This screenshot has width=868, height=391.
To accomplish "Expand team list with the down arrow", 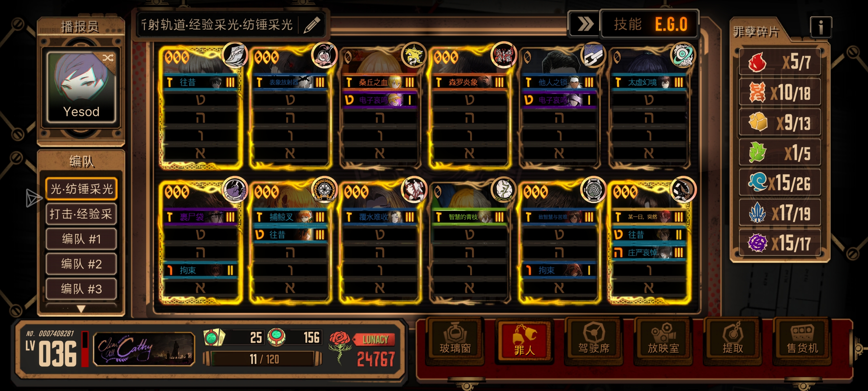I will coord(81,309).
